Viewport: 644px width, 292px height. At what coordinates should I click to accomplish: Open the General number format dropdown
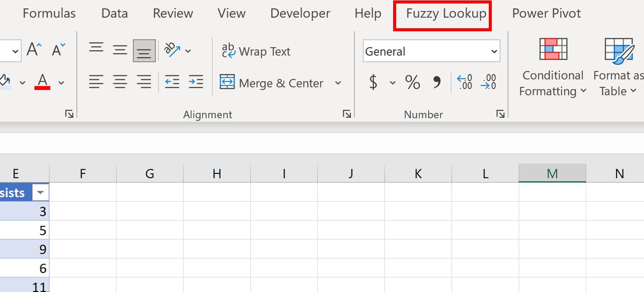click(x=494, y=51)
